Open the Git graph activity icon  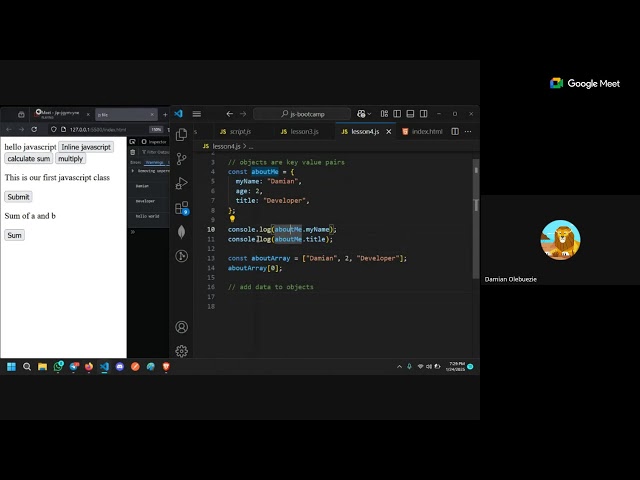tap(182, 256)
